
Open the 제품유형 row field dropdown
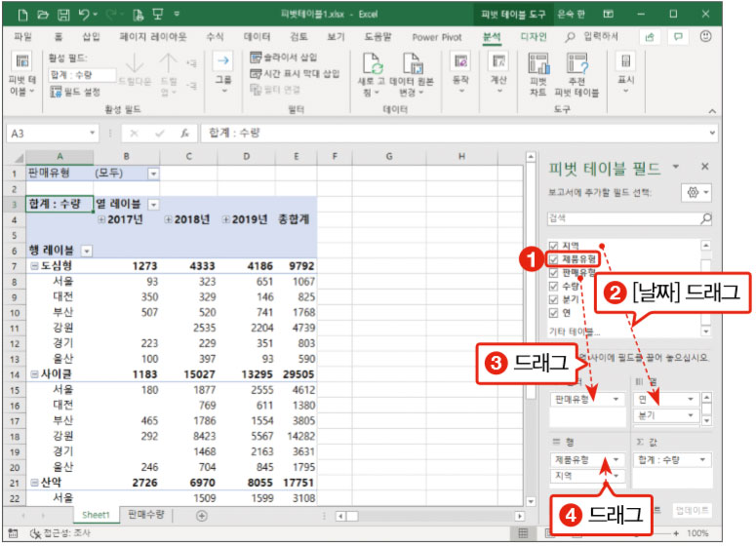[617, 460]
